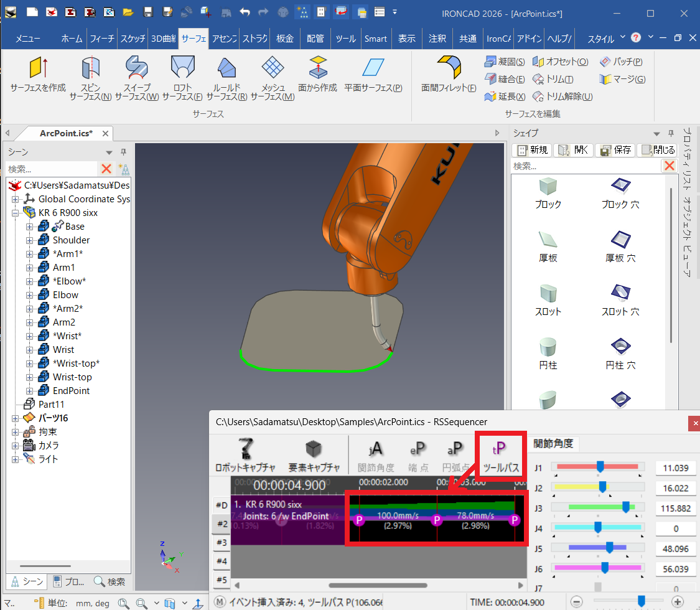Viewport: 700px width, 610px height.
Task: Open the シーン panel dropdown arrow
Action: coord(109,152)
